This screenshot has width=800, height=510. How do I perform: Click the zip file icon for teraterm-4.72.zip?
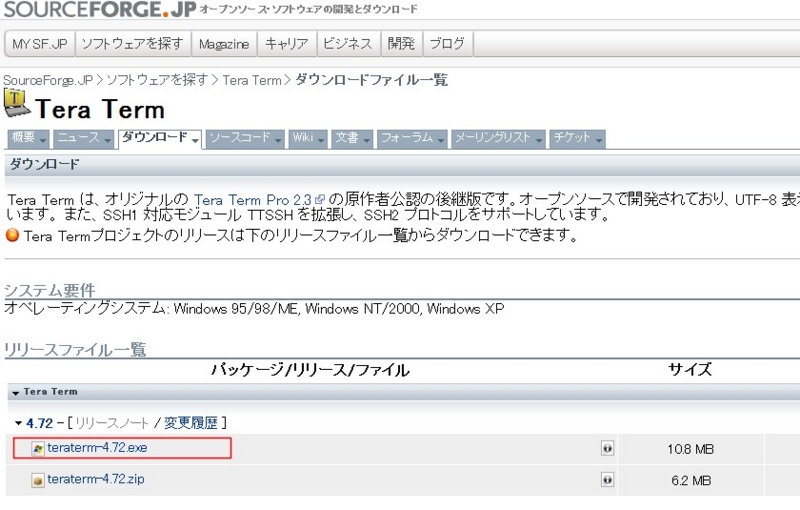38,480
